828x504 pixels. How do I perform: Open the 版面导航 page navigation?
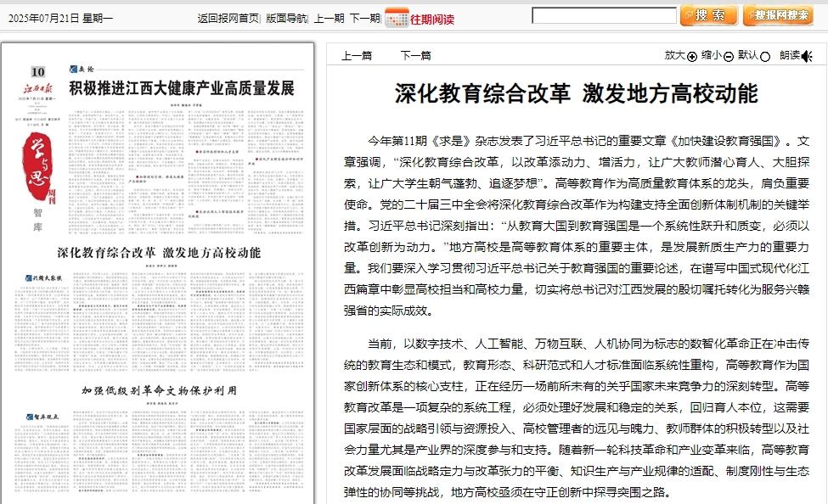click(x=287, y=18)
